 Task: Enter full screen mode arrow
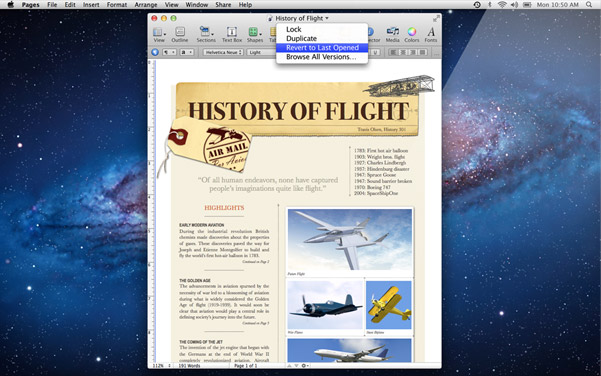click(436, 18)
